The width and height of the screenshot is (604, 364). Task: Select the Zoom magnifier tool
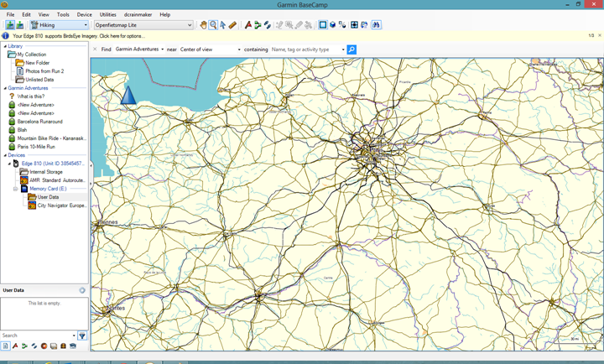point(213,25)
